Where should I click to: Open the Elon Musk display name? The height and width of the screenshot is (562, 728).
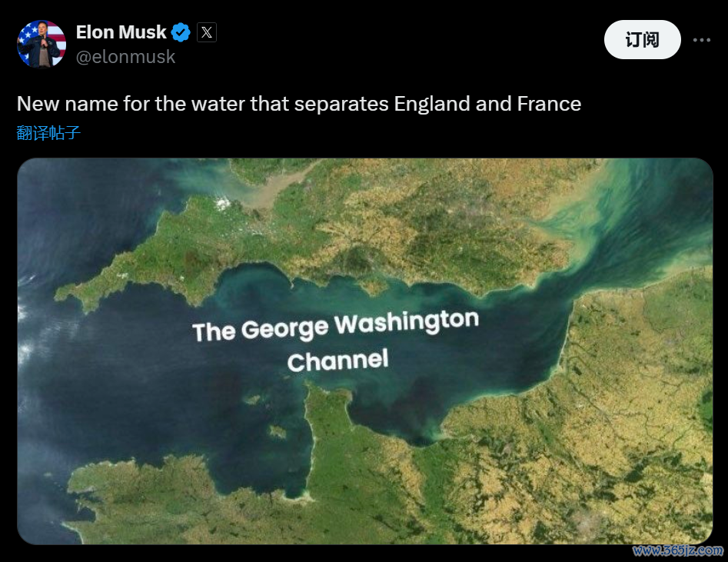point(121,32)
